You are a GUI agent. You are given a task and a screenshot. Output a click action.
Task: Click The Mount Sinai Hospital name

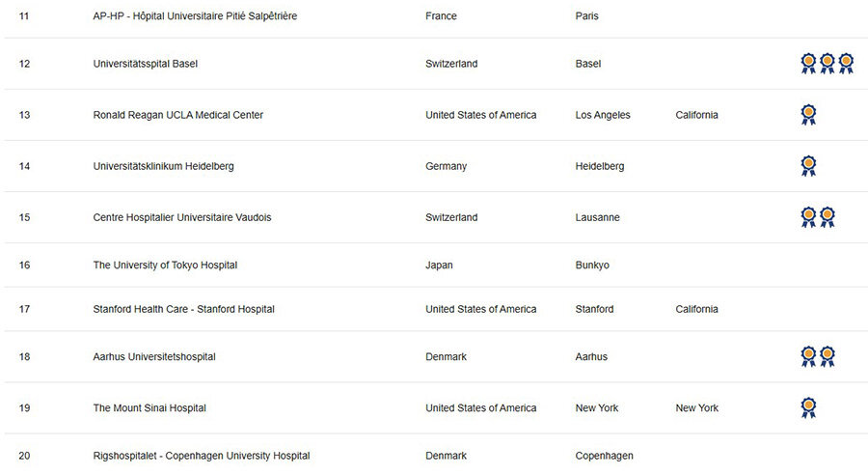[x=149, y=408]
